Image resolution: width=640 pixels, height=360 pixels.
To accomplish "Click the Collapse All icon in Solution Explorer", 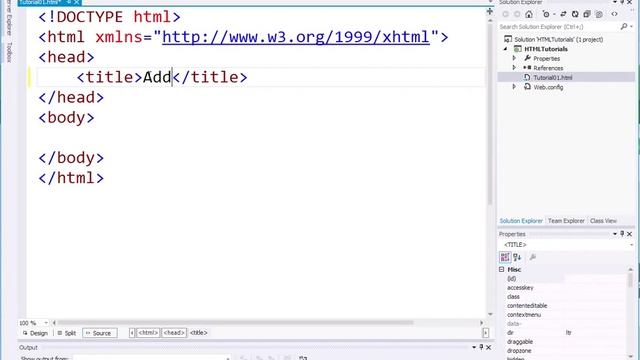I will point(587,14).
